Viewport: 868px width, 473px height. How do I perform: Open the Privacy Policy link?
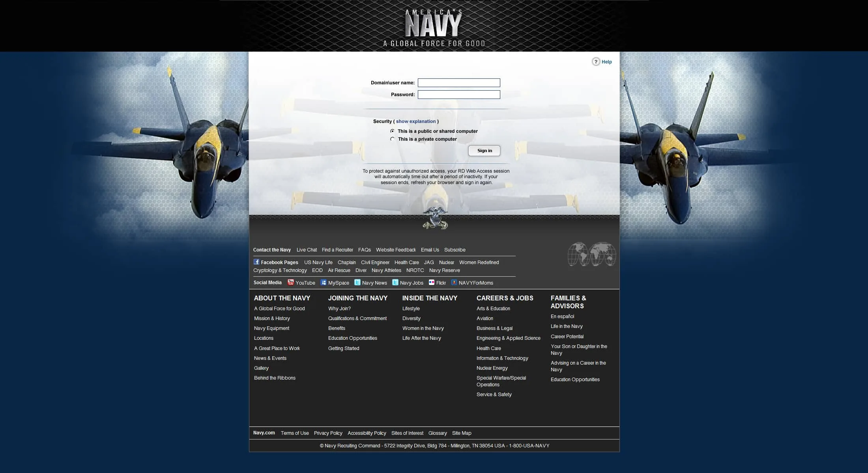[328, 433]
